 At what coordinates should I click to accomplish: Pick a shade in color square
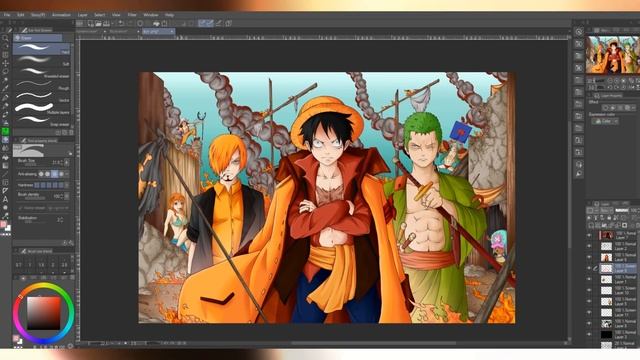coord(44,313)
